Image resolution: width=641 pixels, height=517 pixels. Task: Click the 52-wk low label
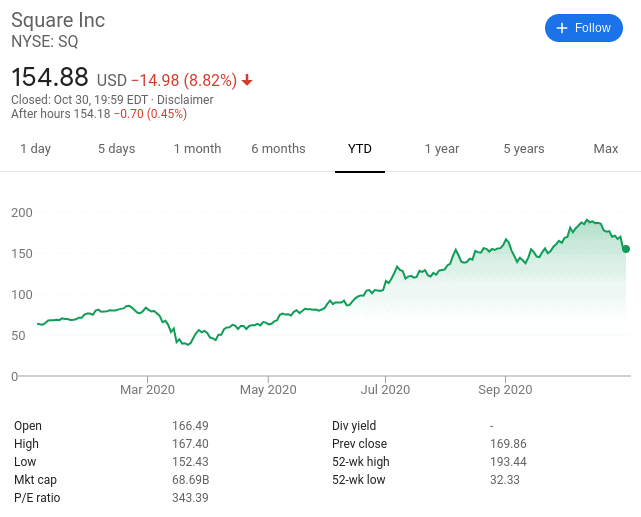click(x=359, y=479)
